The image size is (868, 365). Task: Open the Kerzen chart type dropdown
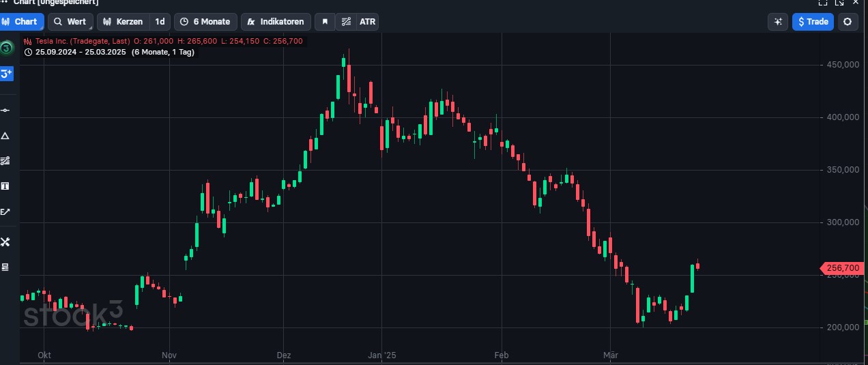[123, 22]
